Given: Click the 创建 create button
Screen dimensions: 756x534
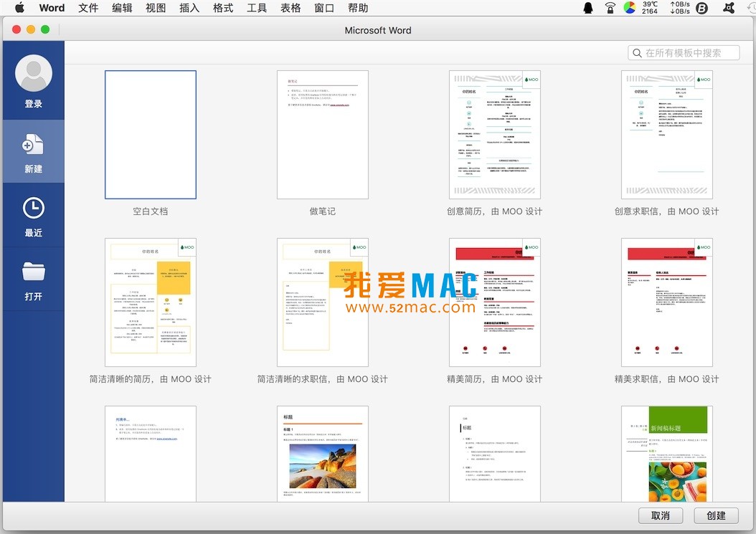Looking at the screenshot, I should 716,515.
